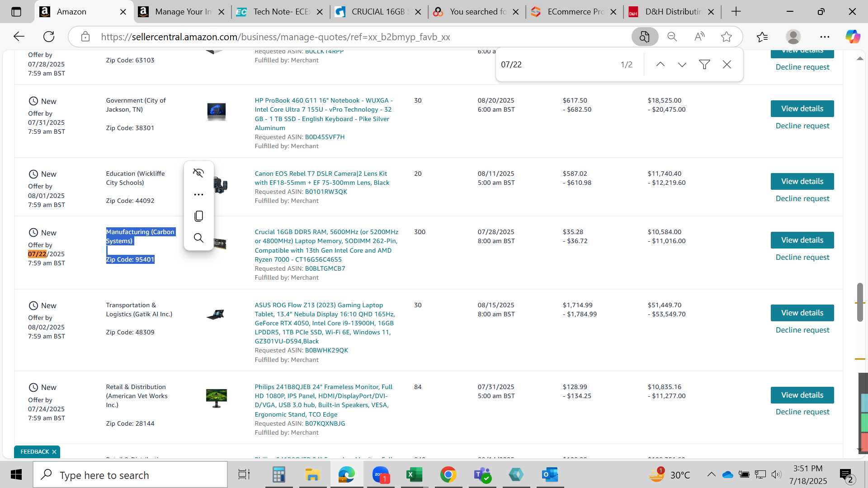Decline request for Philips monitor quote
Image resolution: width=868 pixels, height=488 pixels.
click(802, 412)
